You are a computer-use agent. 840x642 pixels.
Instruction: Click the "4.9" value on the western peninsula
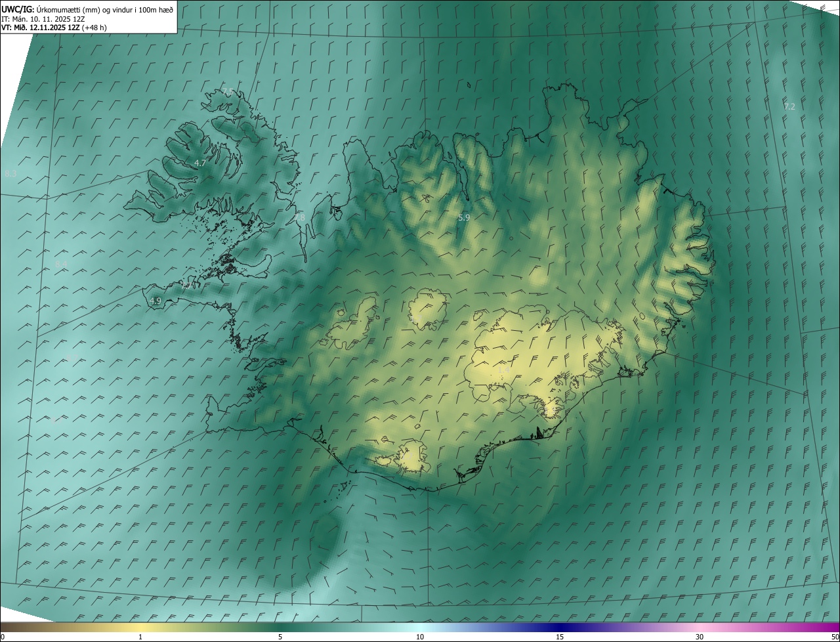156,301
